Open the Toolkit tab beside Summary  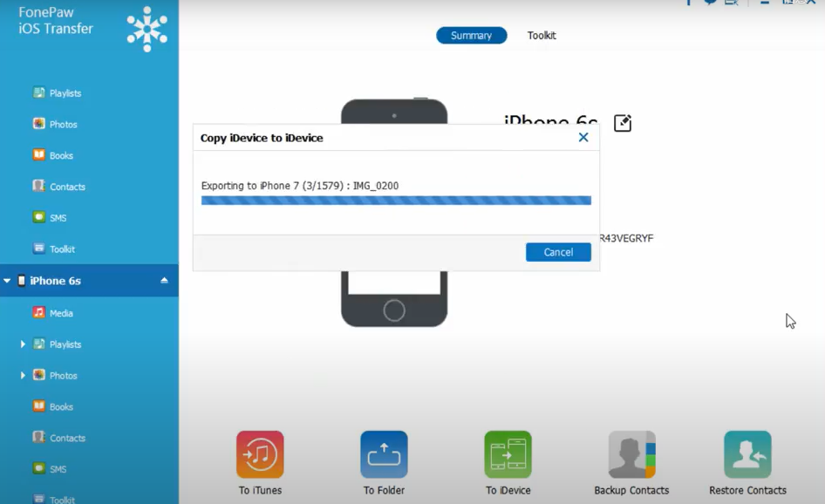(542, 35)
